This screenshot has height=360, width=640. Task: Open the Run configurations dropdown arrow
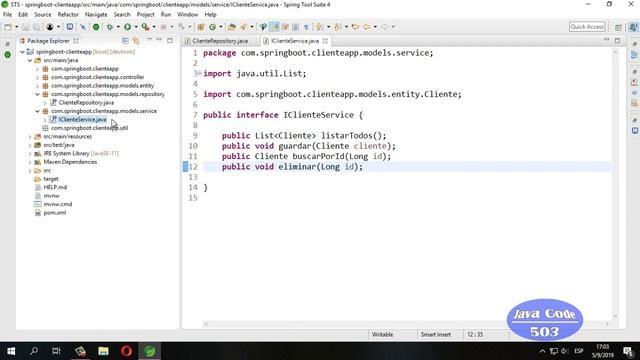pyautogui.click(x=136, y=27)
